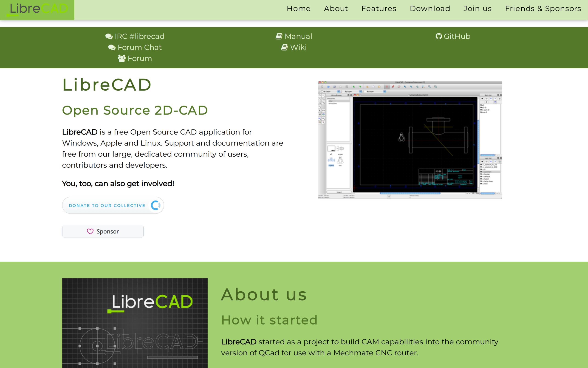Image resolution: width=588 pixels, height=368 pixels.
Task: Click the IRC #librecad chat bubble icon
Action: click(109, 37)
